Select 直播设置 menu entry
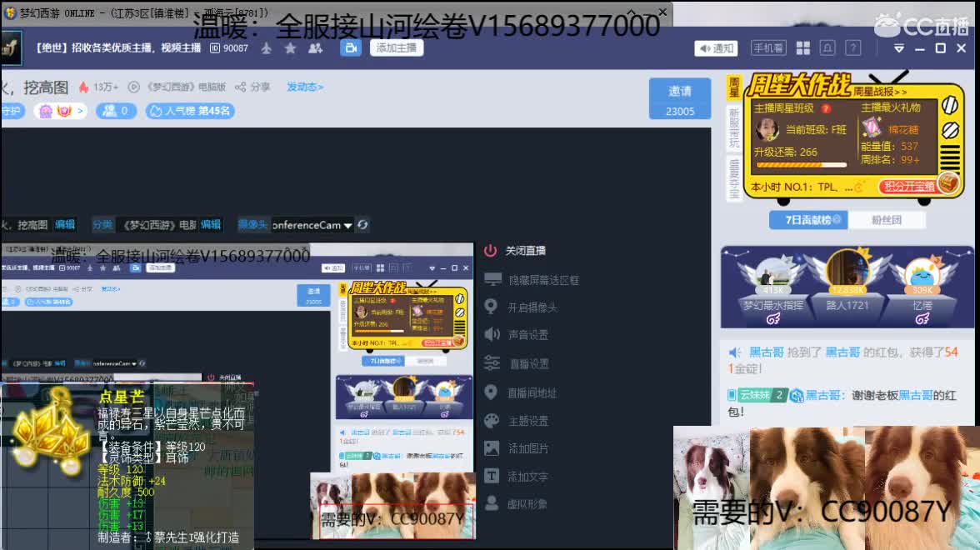Image resolution: width=980 pixels, height=550 pixels. tap(528, 363)
